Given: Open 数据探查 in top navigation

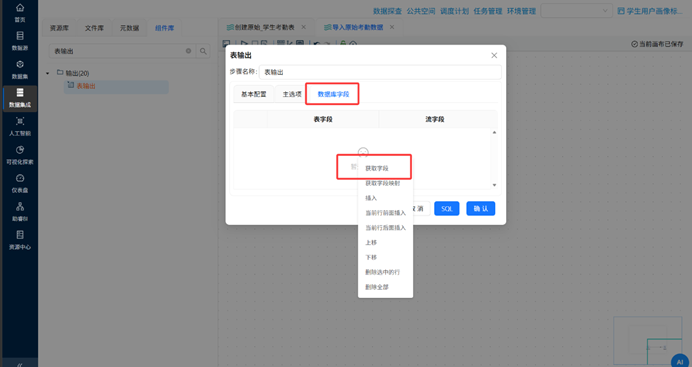Looking at the screenshot, I should [x=387, y=11].
